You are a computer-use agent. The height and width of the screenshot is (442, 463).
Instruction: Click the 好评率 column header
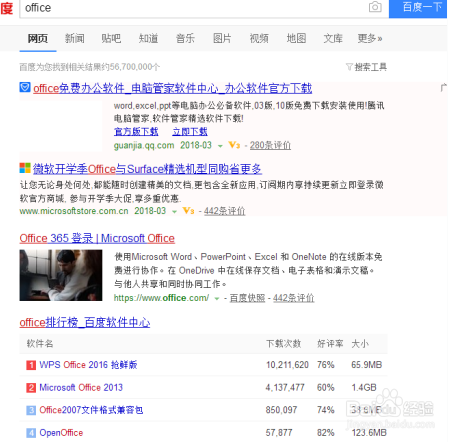click(330, 344)
